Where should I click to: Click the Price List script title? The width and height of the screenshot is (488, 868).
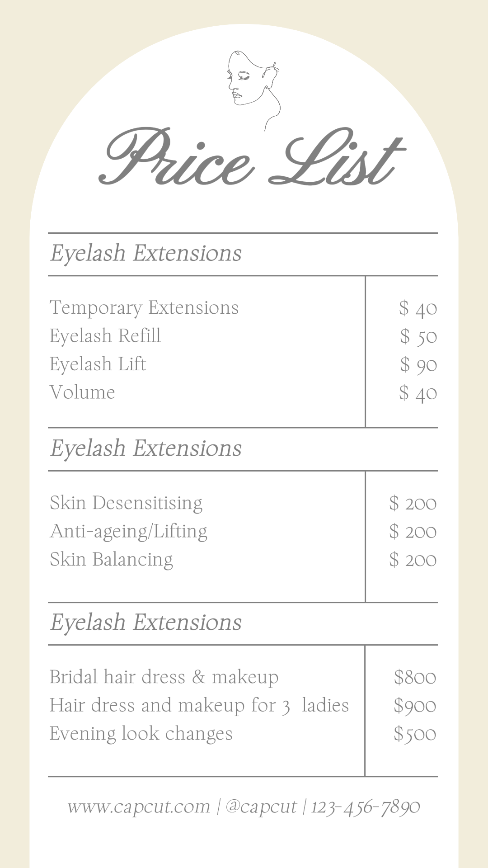coord(251,158)
